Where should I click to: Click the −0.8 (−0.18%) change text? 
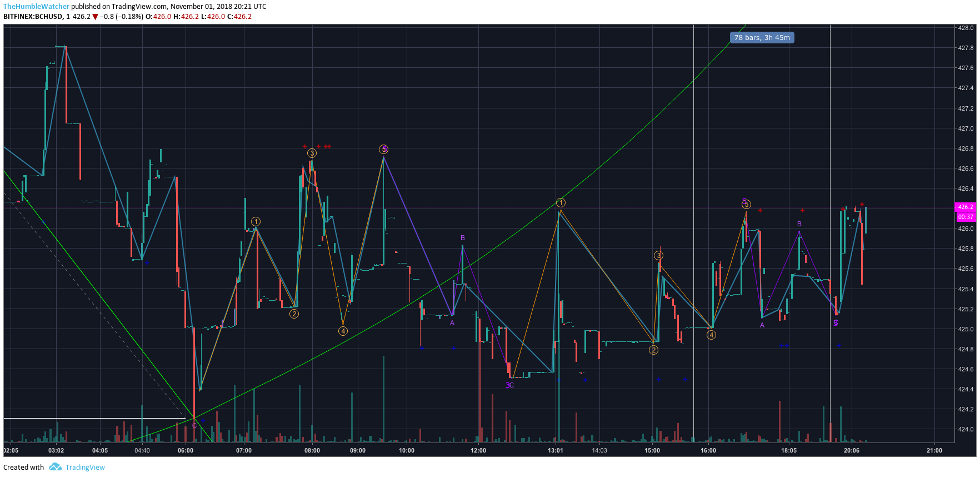[122, 17]
